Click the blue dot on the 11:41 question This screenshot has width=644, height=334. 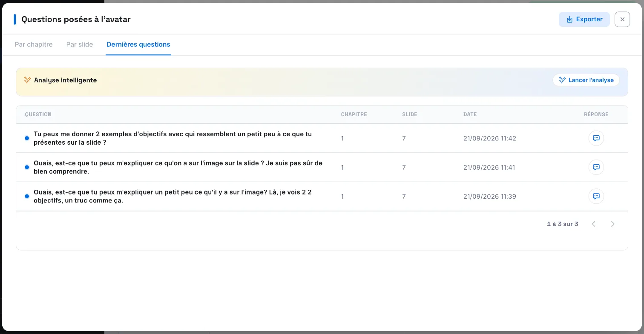click(27, 167)
